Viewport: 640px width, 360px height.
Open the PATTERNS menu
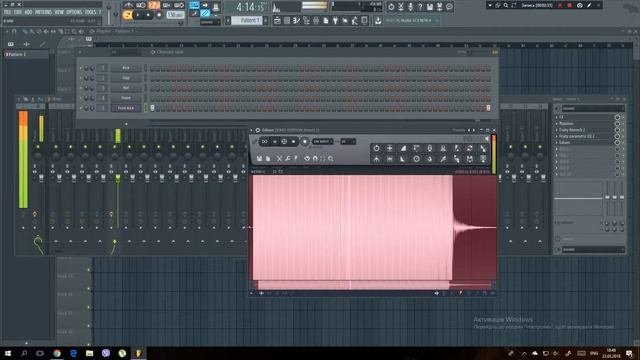point(43,12)
